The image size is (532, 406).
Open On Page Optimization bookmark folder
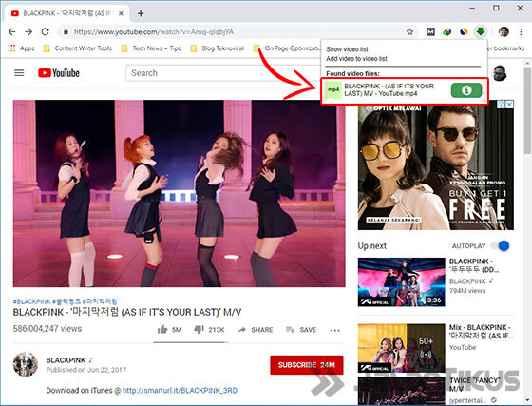point(287,48)
